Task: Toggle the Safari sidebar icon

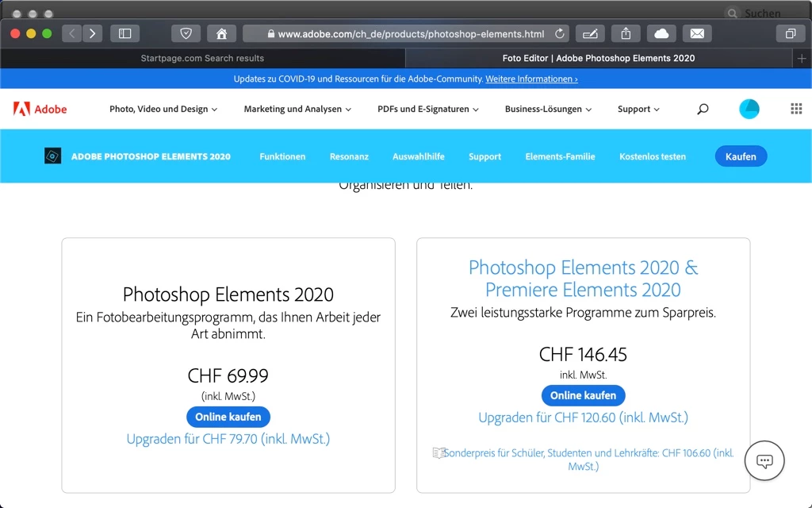Action: pos(124,33)
